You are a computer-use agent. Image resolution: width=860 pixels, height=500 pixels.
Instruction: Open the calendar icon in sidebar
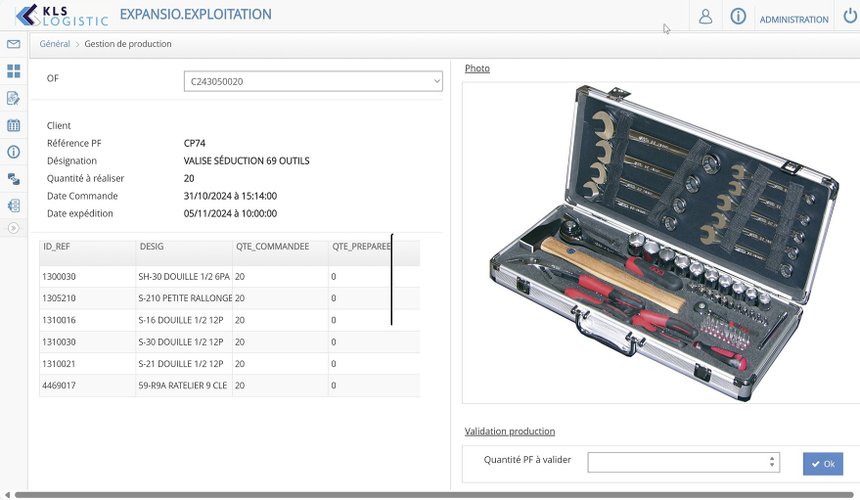pos(14,125)
